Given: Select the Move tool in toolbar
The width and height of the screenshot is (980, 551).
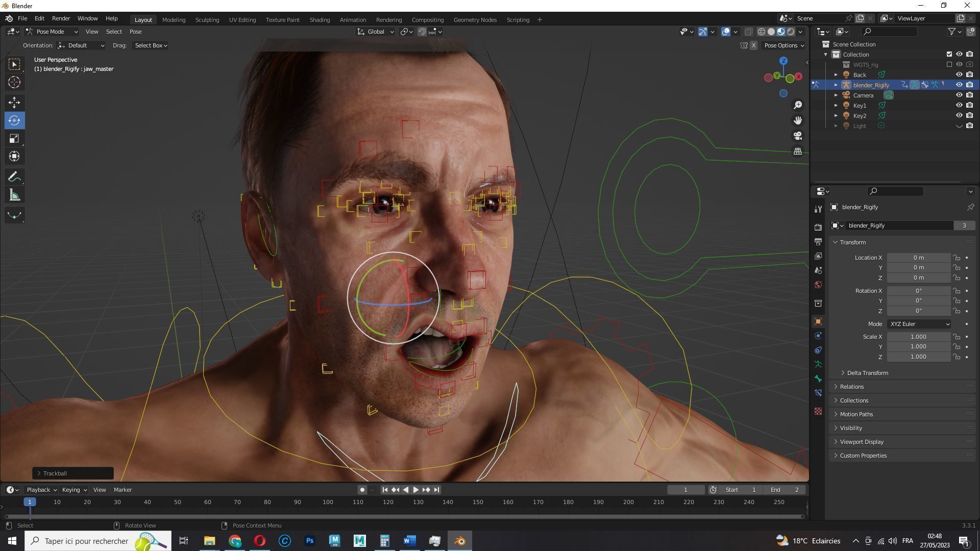Looking at the screenshot, I should 14,103.
